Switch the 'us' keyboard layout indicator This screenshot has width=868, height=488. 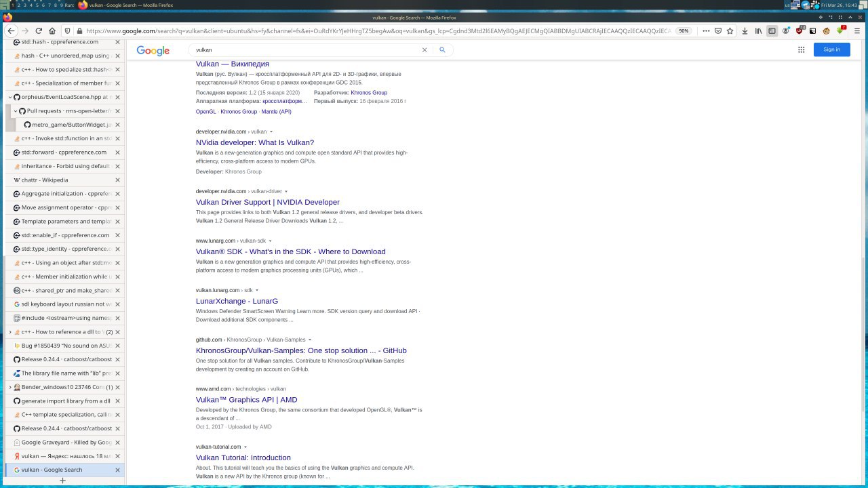(x=788, y=5)
